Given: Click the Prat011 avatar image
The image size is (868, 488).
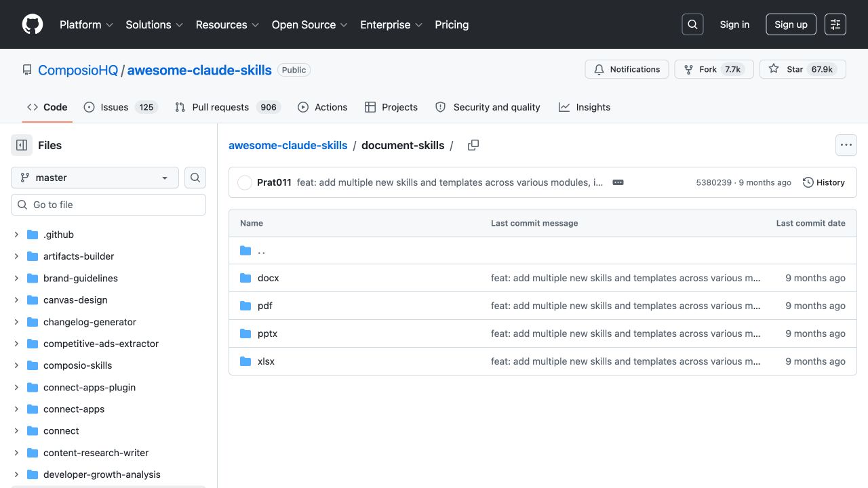Looking at the screenshot, I should 245,182.
